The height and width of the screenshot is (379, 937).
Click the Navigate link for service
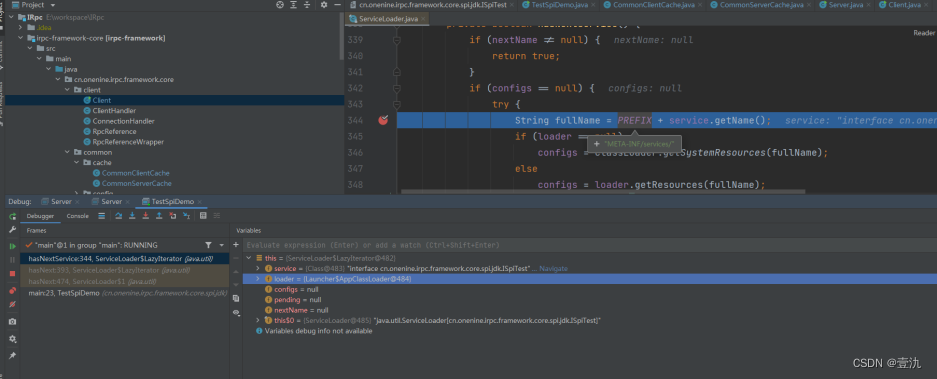553,268
